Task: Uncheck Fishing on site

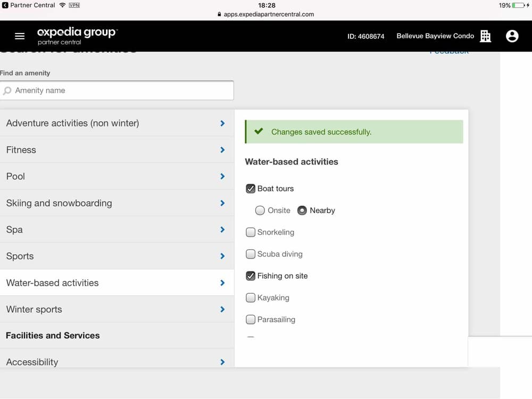Action: click(x=251, y=276)
